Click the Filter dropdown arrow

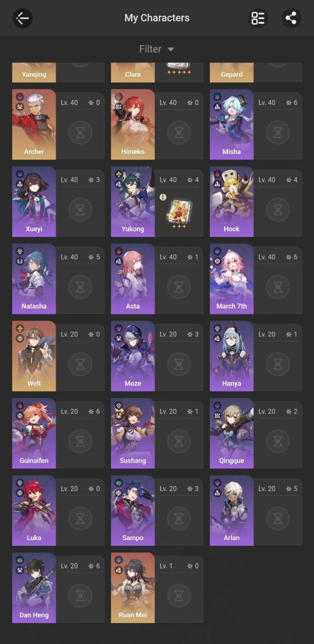171,49
